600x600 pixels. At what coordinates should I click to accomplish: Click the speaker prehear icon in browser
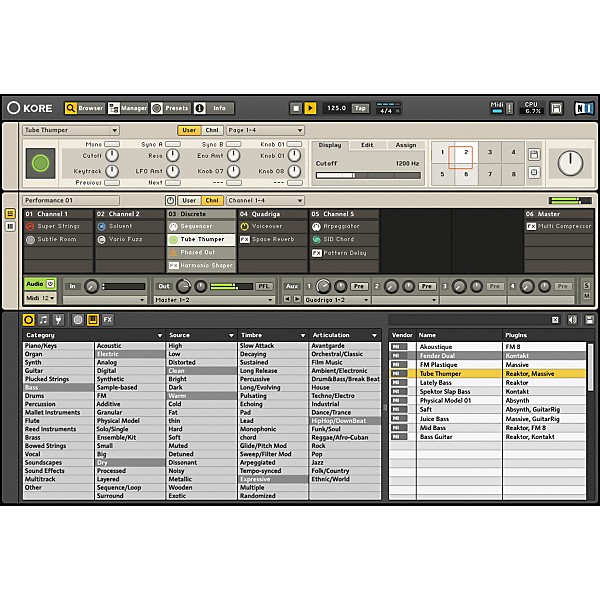(x=572, y=320)
